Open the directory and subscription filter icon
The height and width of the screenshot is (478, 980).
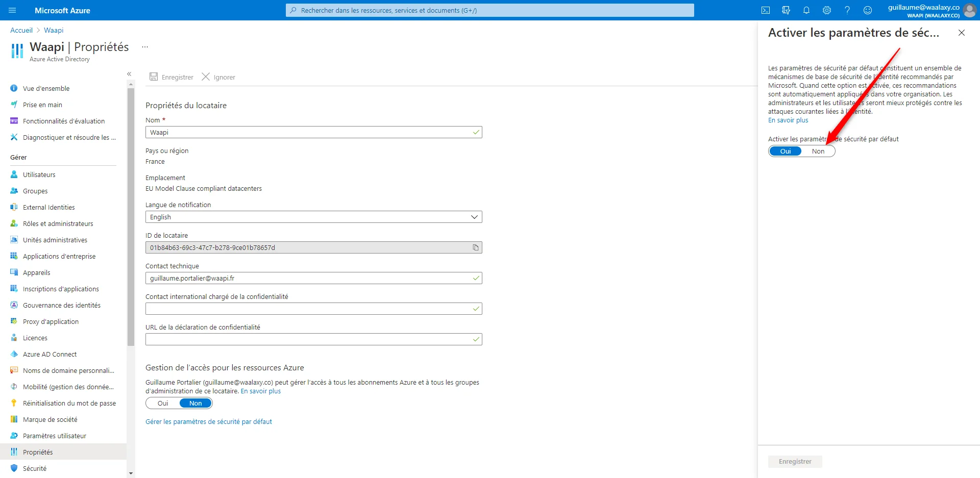[x=786, y=10]
